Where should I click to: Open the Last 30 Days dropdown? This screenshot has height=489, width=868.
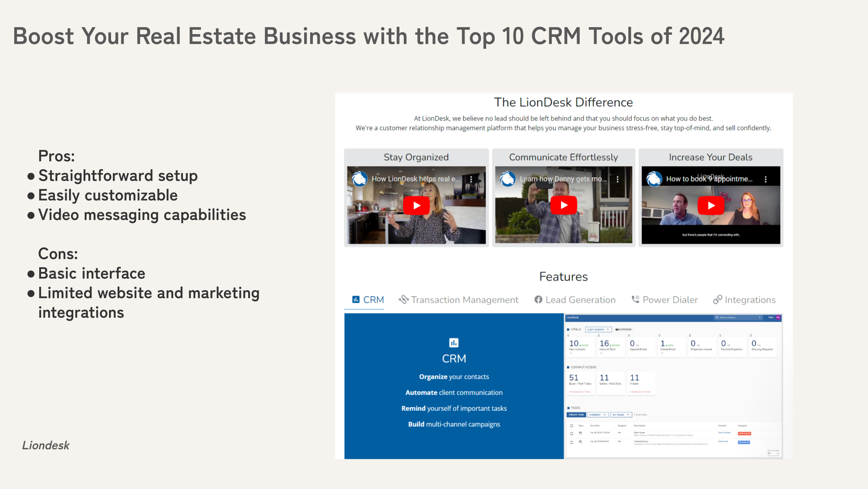click(598, 329)
